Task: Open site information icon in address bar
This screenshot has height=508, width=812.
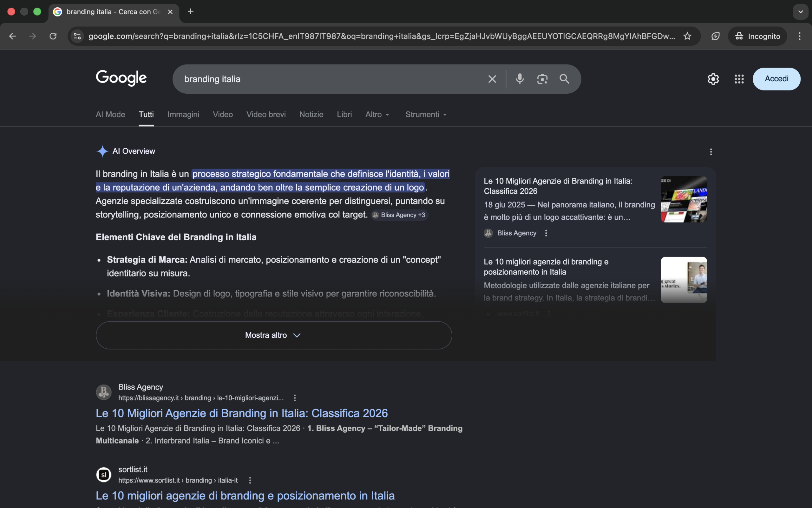Action: (x=77, y=36)
